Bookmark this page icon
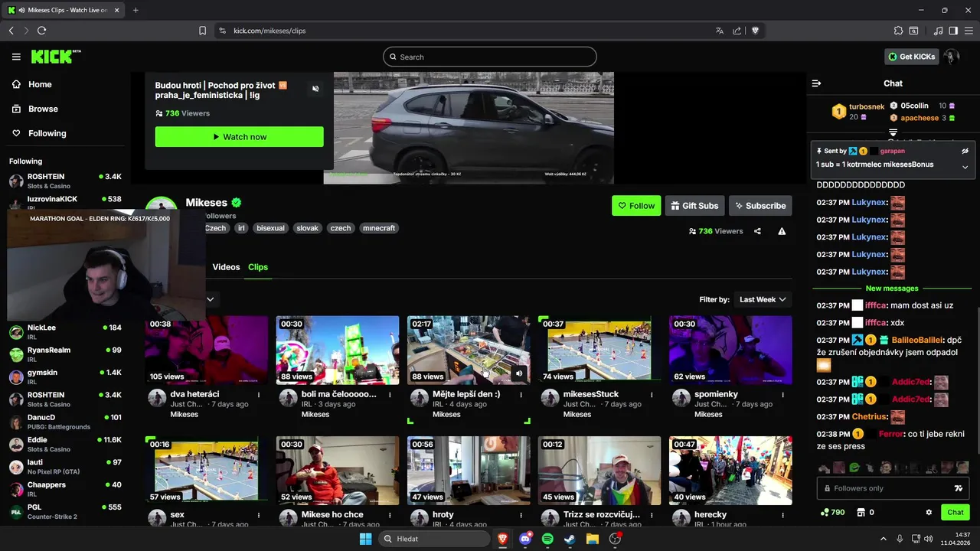This screenshot has height=551, width=980. [202, 31]
